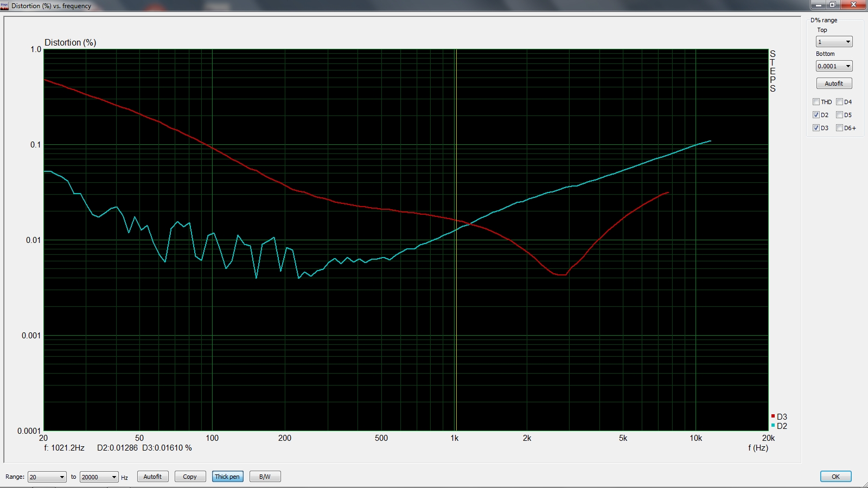
Task: Click Autofit next to frequency range
Action: pos(152,477)
